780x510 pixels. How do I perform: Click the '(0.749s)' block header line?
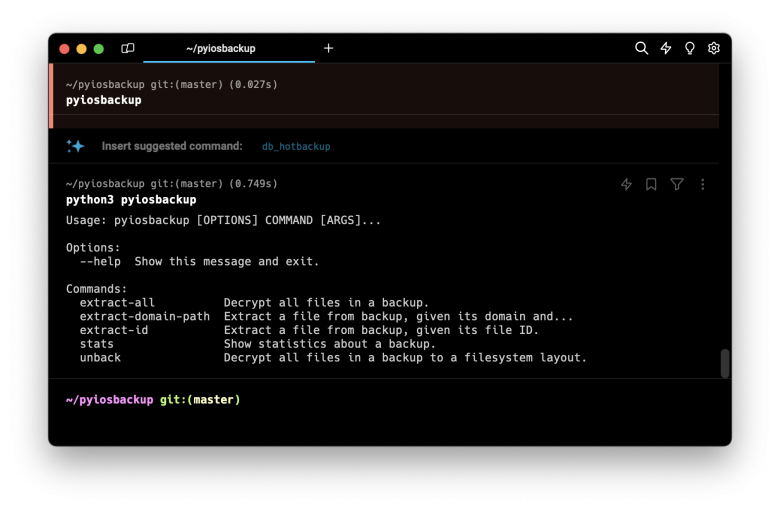point(172,184)
